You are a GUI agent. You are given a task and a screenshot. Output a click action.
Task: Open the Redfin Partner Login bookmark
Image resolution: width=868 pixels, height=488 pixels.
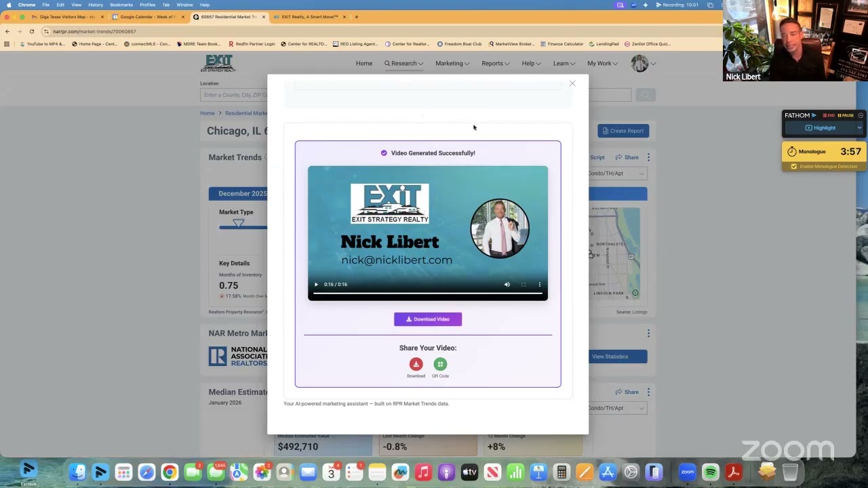(252, 44)
